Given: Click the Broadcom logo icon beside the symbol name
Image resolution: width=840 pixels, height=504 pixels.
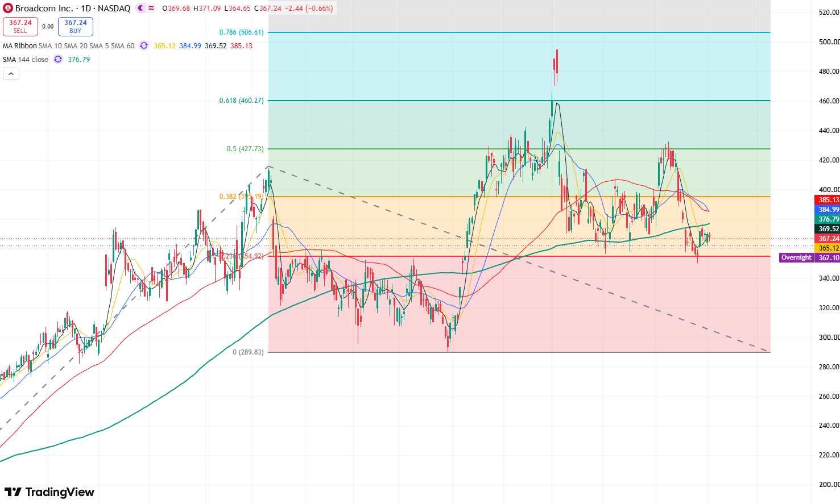Looking at the screenshot, I should (8, 8).
